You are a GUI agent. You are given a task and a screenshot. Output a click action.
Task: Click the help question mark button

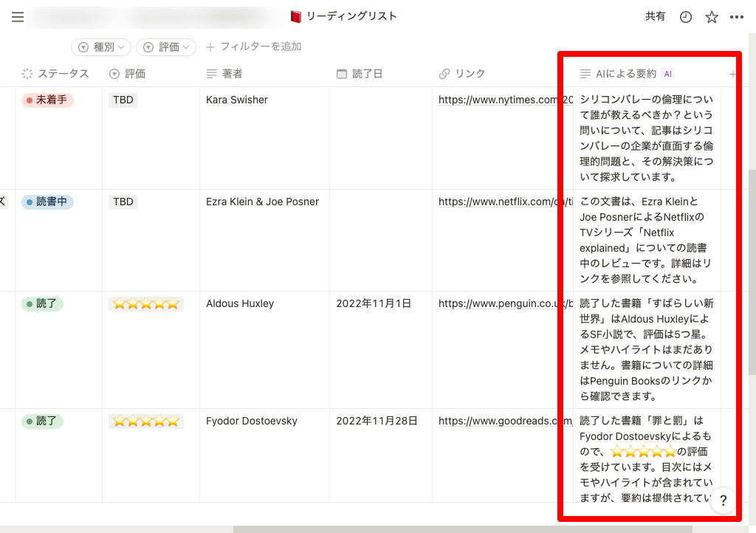(x=724, y=500)
